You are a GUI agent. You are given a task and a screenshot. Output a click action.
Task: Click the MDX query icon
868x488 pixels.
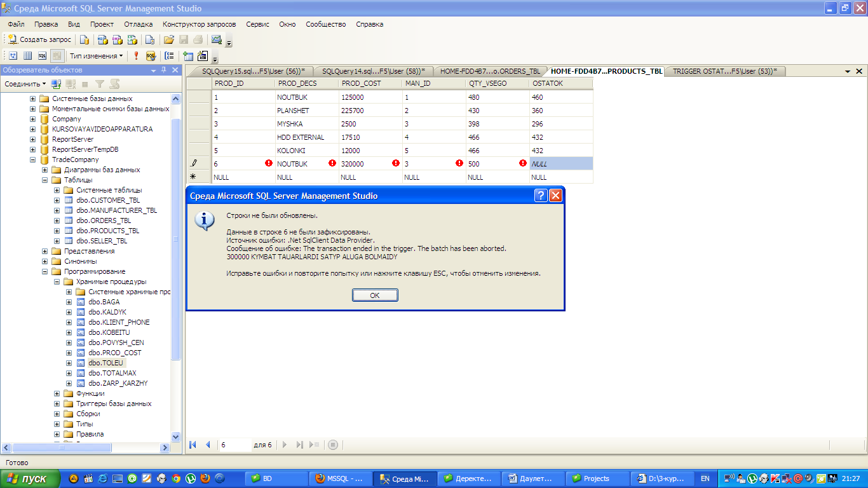(x=102, y=39)
